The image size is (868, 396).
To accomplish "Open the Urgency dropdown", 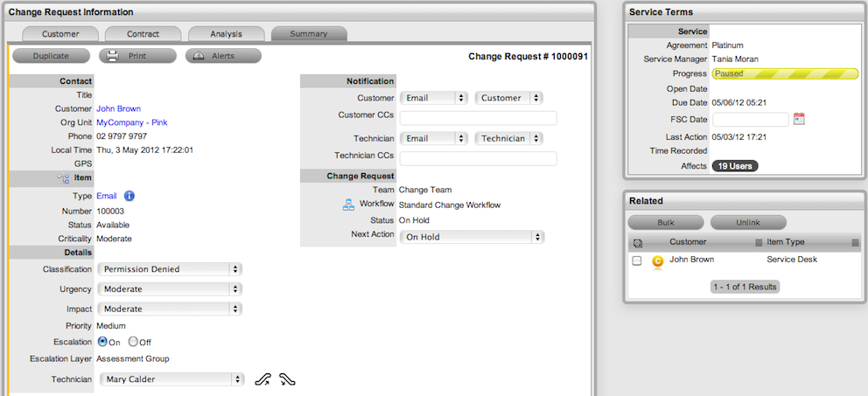I will (170, 289).
